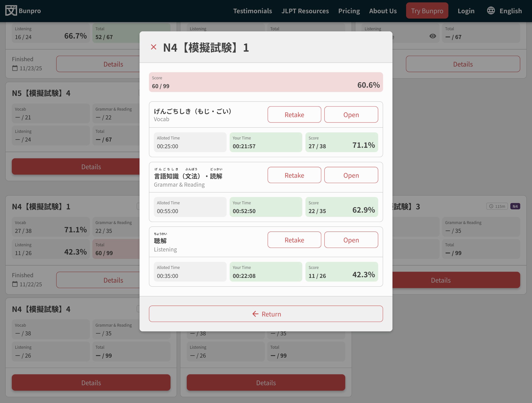This screenshot has height=403, width=532.
Task: Click the Try Bunpro button
Action: (x=427, y=11)
